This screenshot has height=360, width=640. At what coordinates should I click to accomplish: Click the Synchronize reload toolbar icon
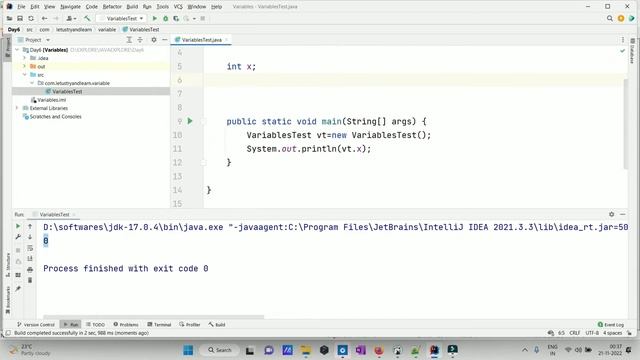click(x=31, y=18)
